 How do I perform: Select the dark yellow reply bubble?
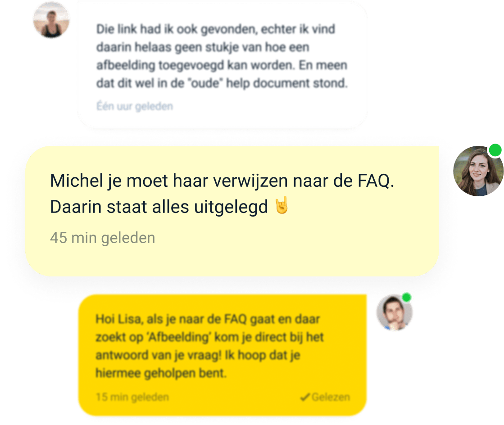(222, 355)
